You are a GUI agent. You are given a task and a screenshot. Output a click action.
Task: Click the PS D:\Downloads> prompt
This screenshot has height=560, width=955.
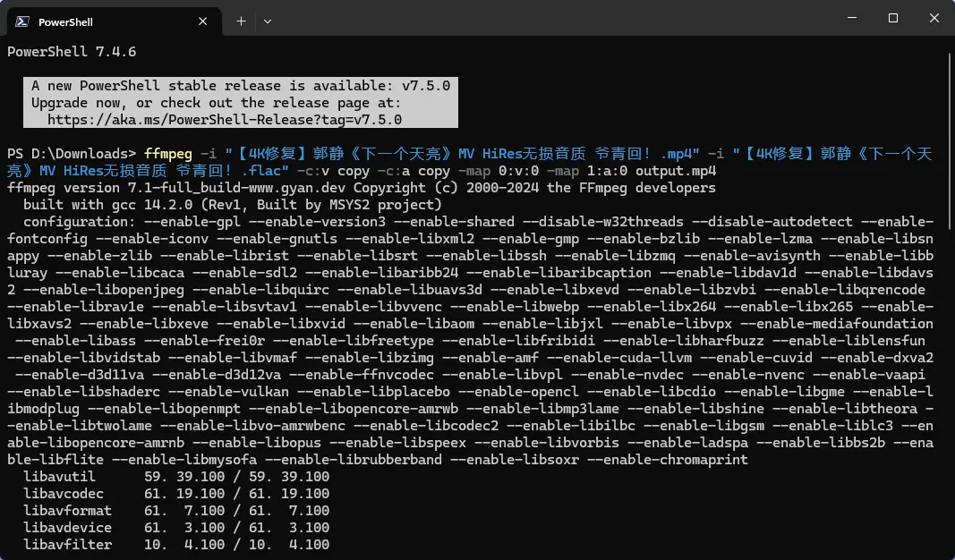click(x=72, y=154)
